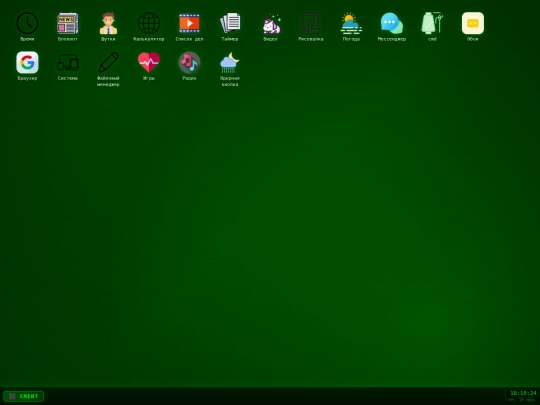Screen dimensions: 540x405
Task: Open the Калькулятор globe icon
Action: 149,23
